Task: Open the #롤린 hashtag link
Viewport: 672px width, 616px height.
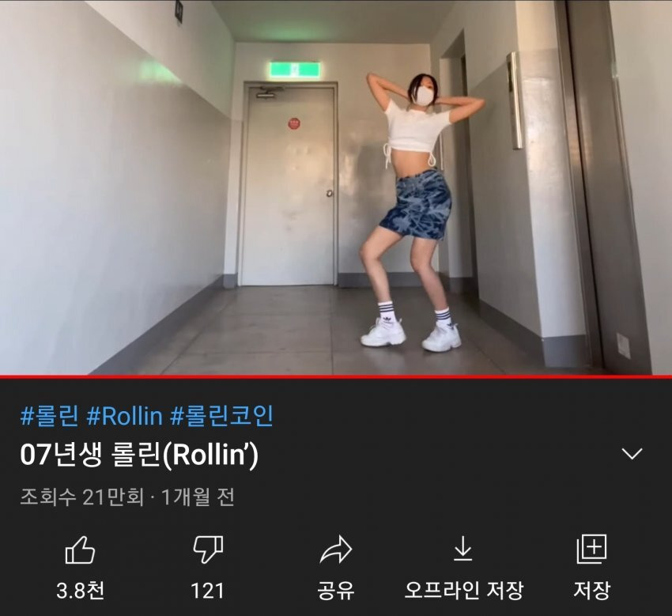Action: 49,416
